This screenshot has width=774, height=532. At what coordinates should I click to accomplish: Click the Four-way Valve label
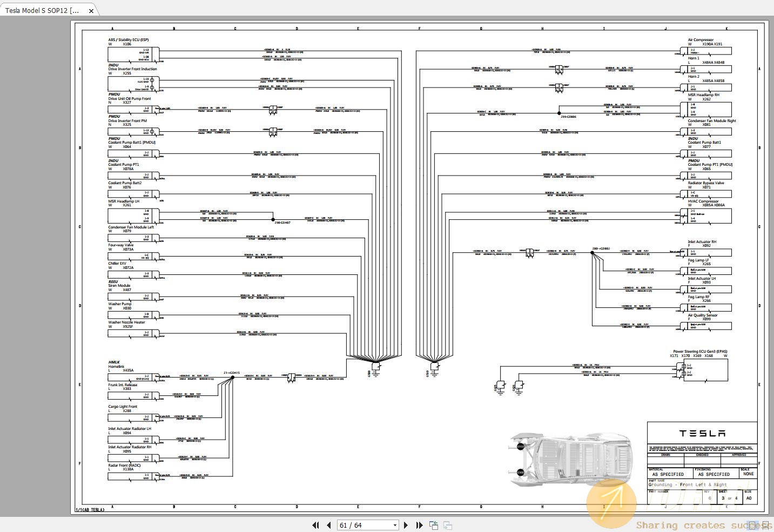pyautogui.click(x=120, y=245)
